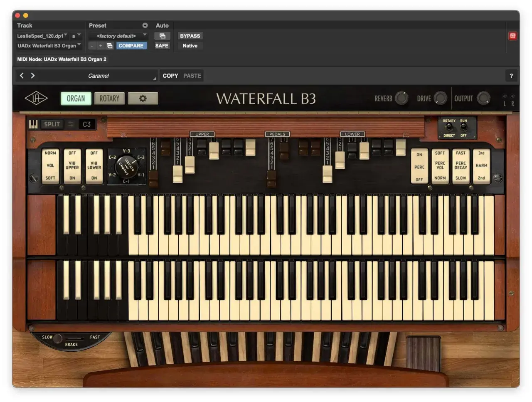Toggle the PERC ON/OFF rocker tab
This screenshot has height=402, width=532.
(x=419, y=166)
